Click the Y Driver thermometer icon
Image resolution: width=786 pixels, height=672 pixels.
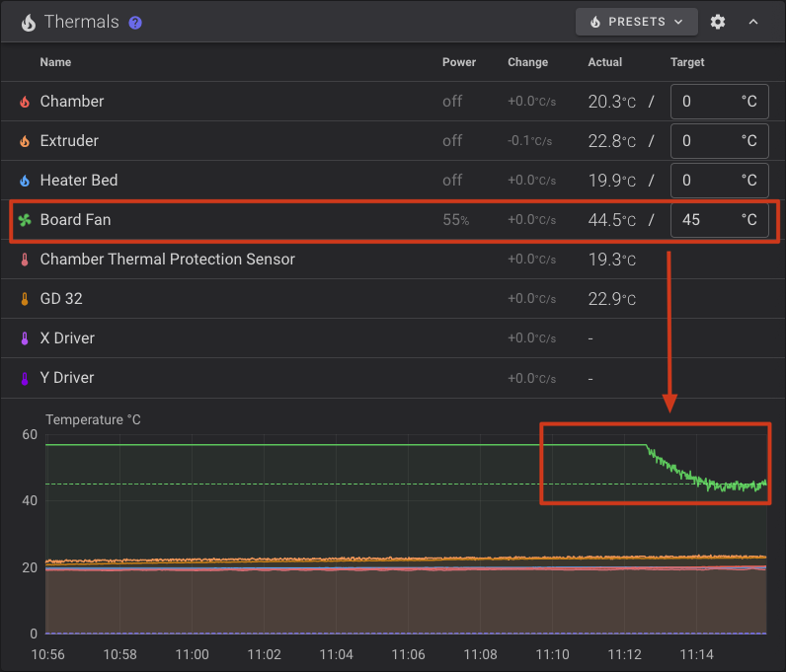point(25,378)
